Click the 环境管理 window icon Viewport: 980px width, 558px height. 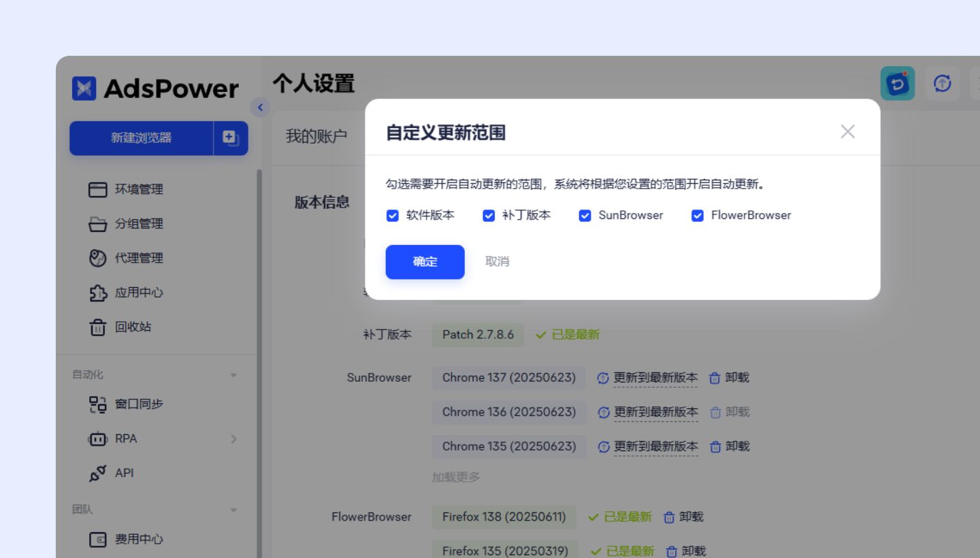click(98, 190)
